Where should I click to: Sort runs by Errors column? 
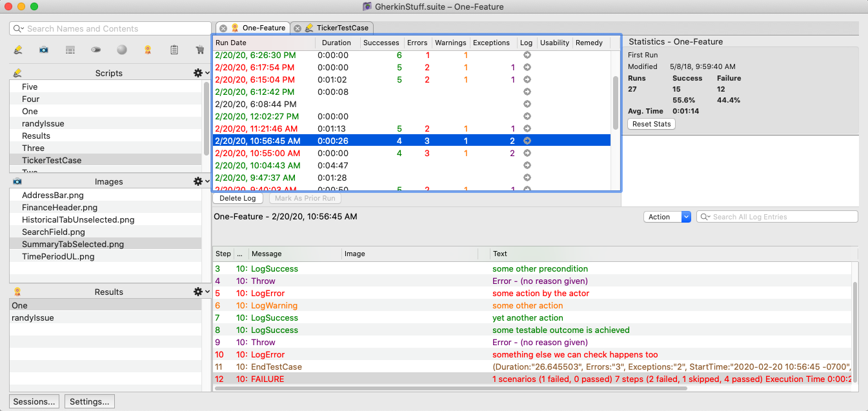pos(418,43)
